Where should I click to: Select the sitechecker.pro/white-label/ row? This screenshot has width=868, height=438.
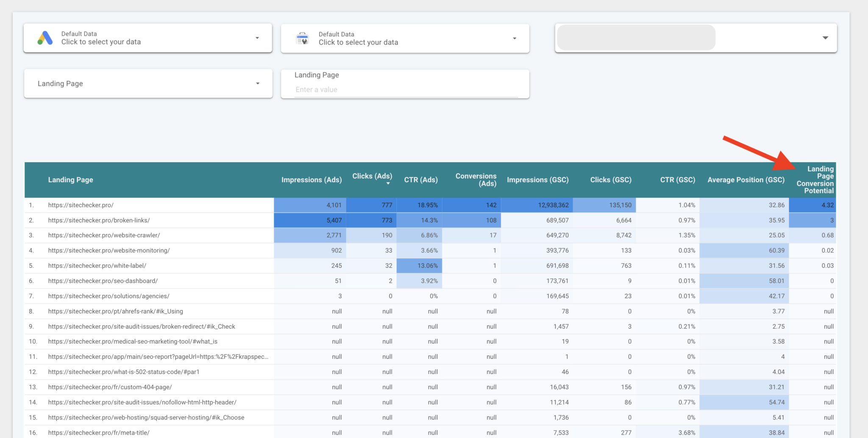[430, 266]
